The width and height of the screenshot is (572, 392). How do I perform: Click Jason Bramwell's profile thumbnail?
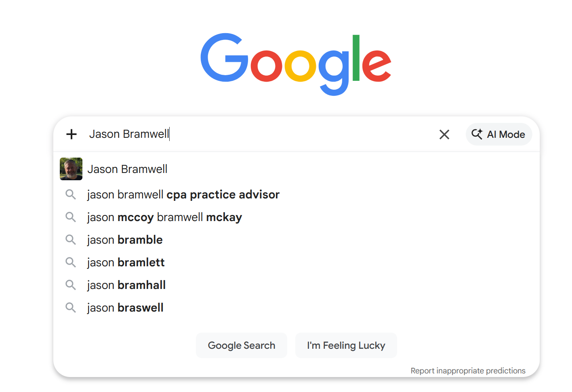(71, 169)
